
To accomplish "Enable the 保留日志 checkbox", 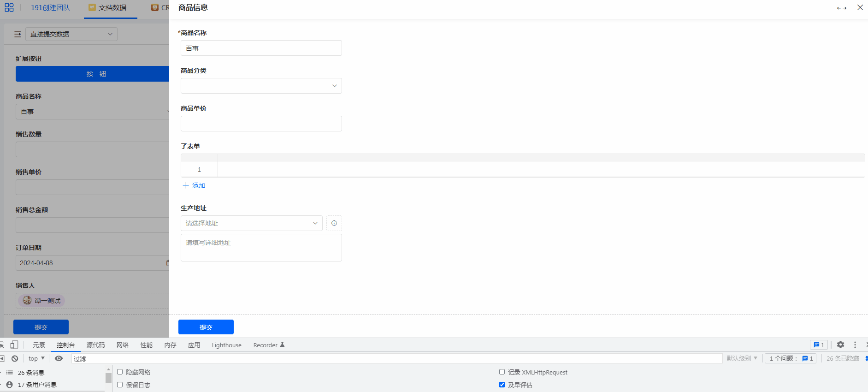I will click(120, 385).
